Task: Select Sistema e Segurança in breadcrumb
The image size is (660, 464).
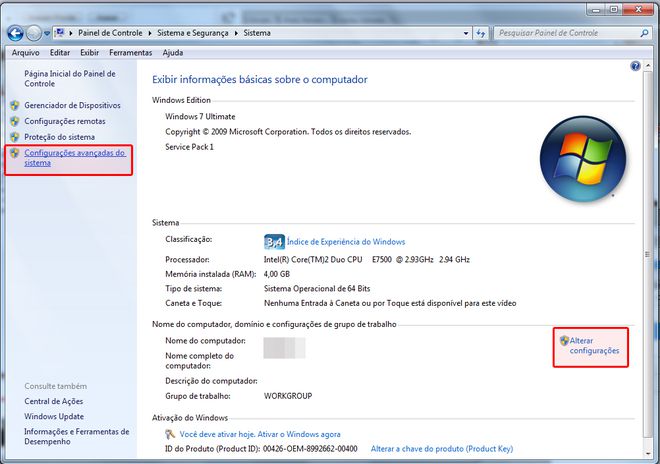Action: tap(193, 33)
